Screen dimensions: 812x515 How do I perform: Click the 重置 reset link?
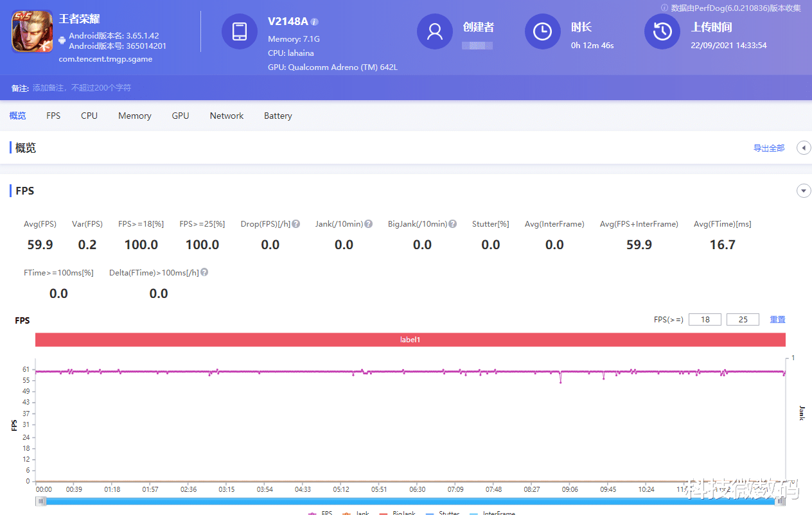777,319
